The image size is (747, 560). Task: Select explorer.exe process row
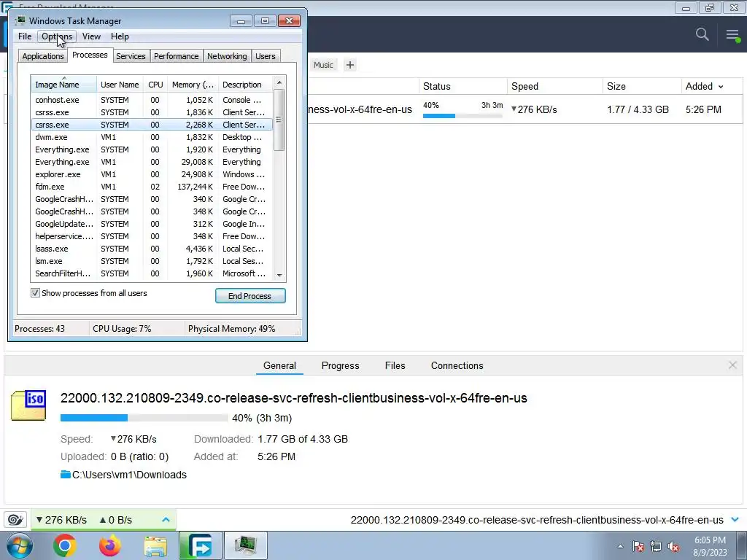(x=152, y=174)
